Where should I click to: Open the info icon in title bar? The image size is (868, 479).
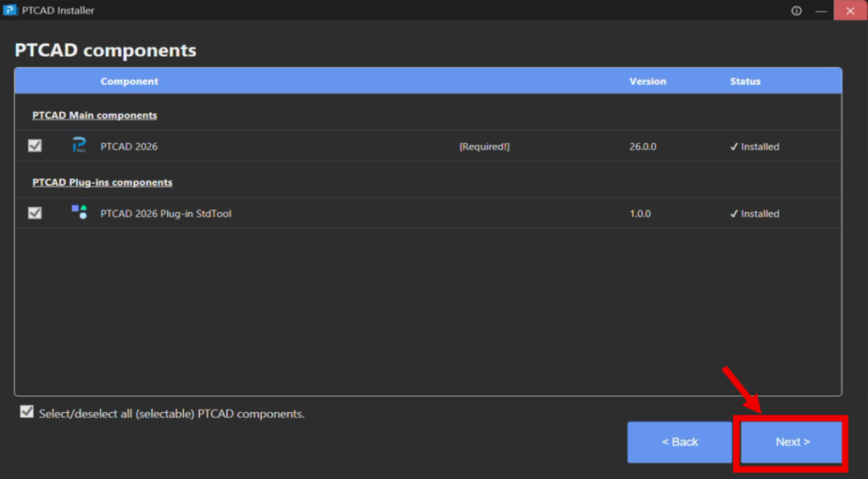point(796,11)
